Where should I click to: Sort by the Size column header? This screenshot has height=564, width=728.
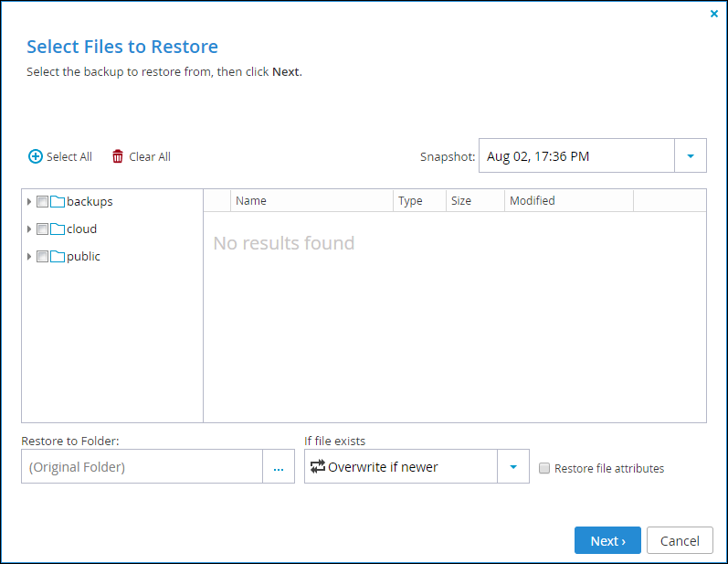pos(475,201)
